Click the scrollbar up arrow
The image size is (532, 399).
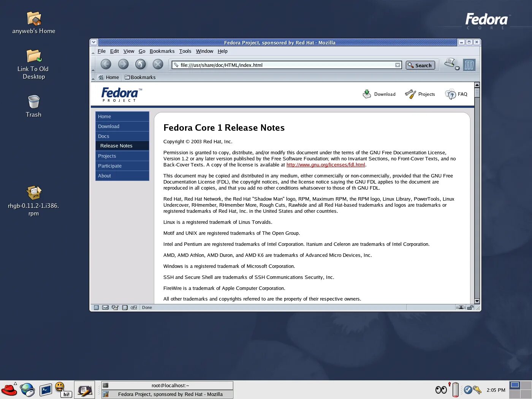[477, 85]
